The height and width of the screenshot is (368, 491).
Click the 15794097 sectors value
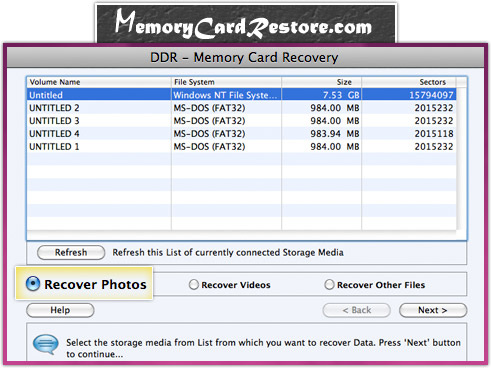click(431, 95)
